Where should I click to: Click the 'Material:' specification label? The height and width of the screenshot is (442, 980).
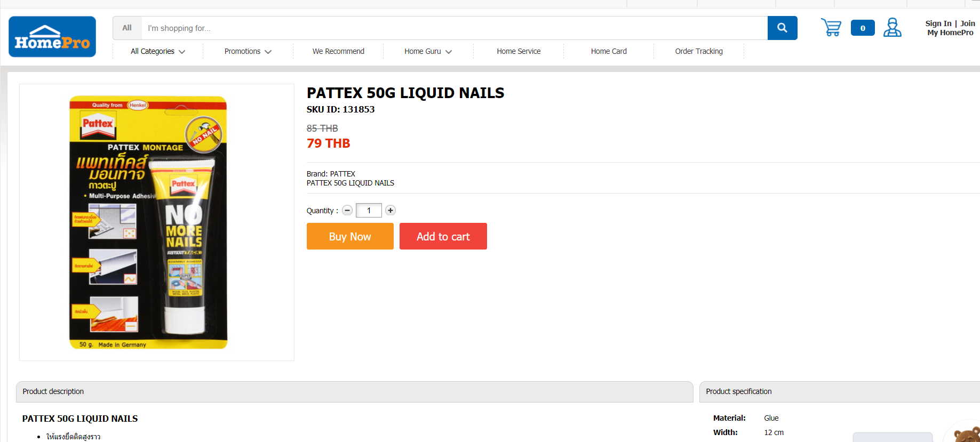pyautogui.click(x=729, y=418)
